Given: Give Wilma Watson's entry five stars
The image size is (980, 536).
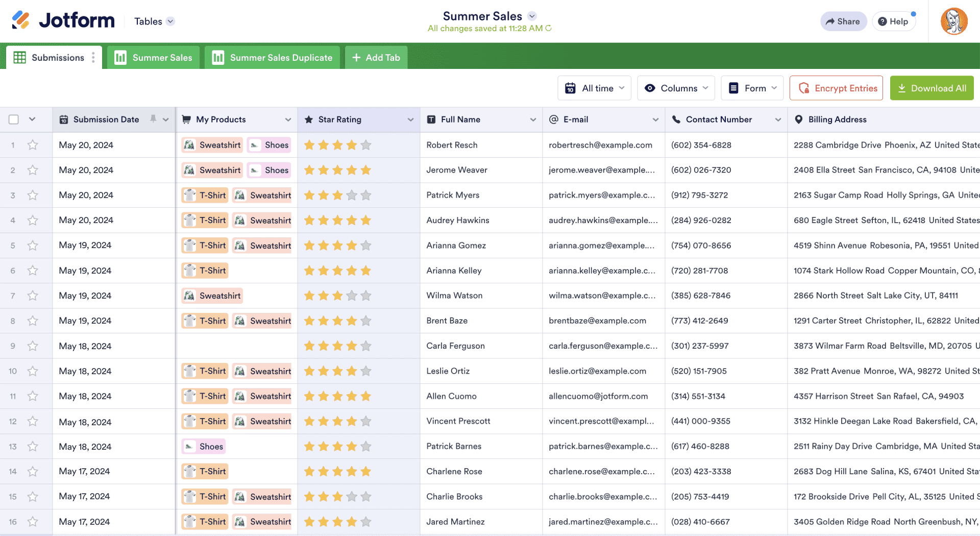Looking at the screenshot, I should click(366, 295).
